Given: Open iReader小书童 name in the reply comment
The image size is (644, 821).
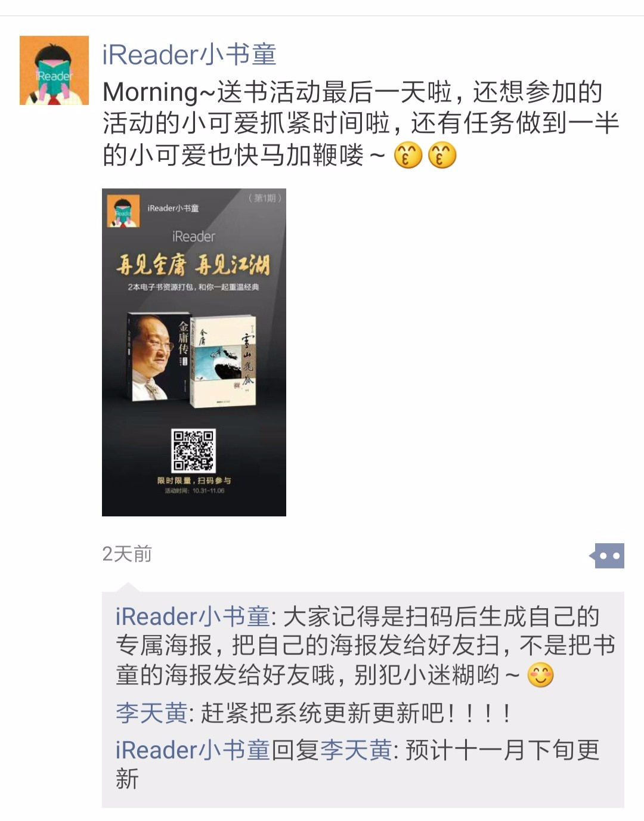Looking at the screenshot, I should (193, 750).
